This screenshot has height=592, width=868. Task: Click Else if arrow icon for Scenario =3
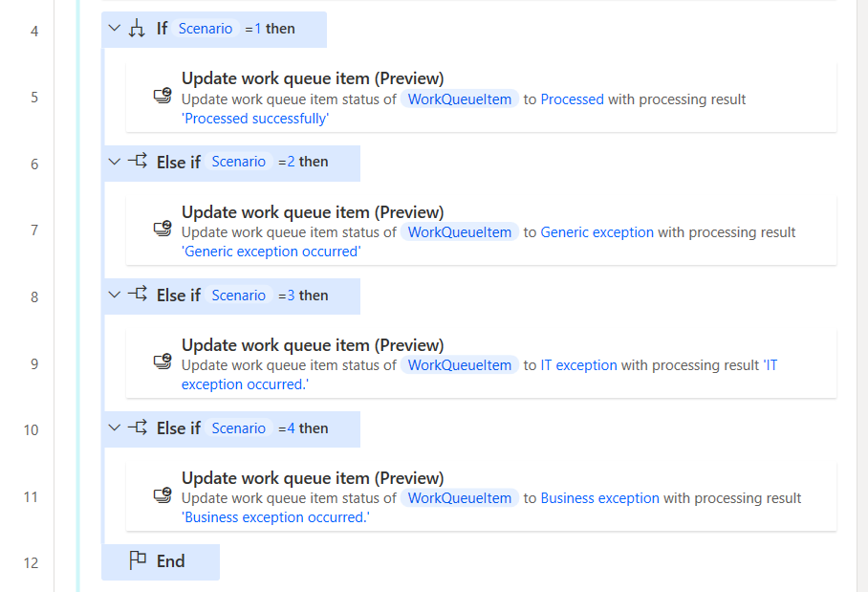tap(138, 294)
